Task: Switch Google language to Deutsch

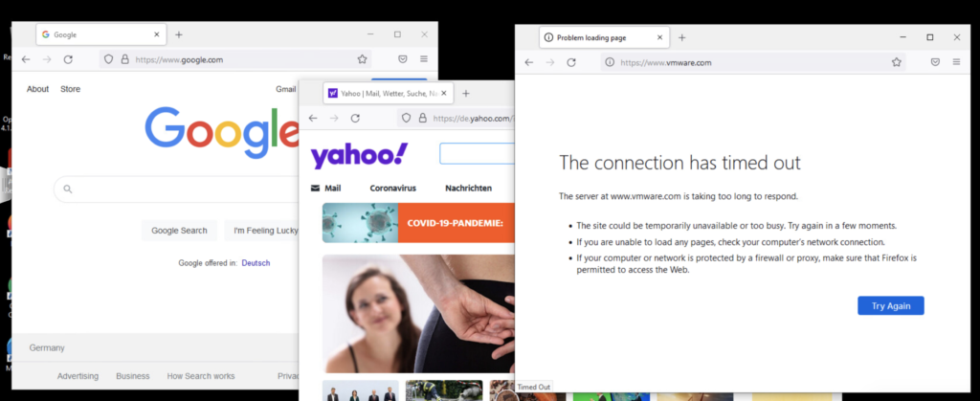Action: (256, 263)
